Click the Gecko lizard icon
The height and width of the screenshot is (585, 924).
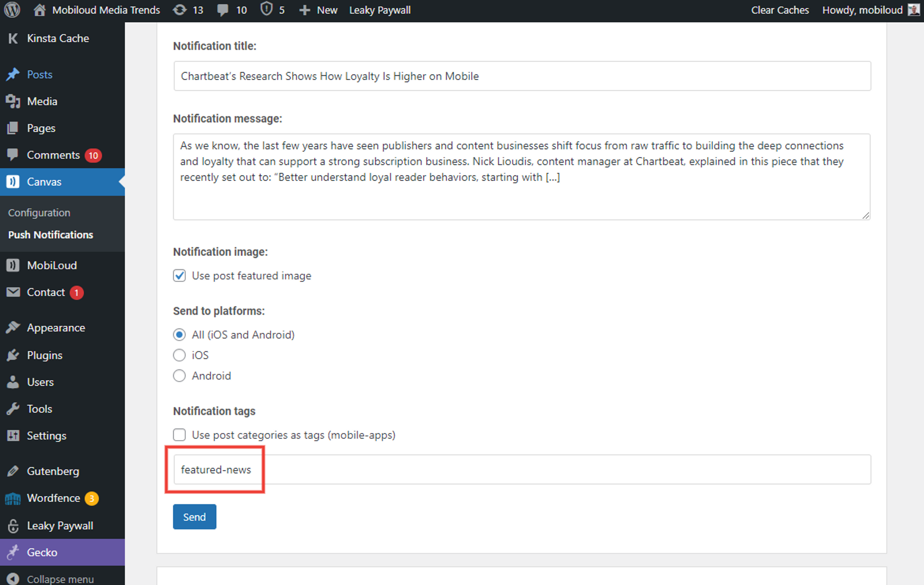point(13,552)
